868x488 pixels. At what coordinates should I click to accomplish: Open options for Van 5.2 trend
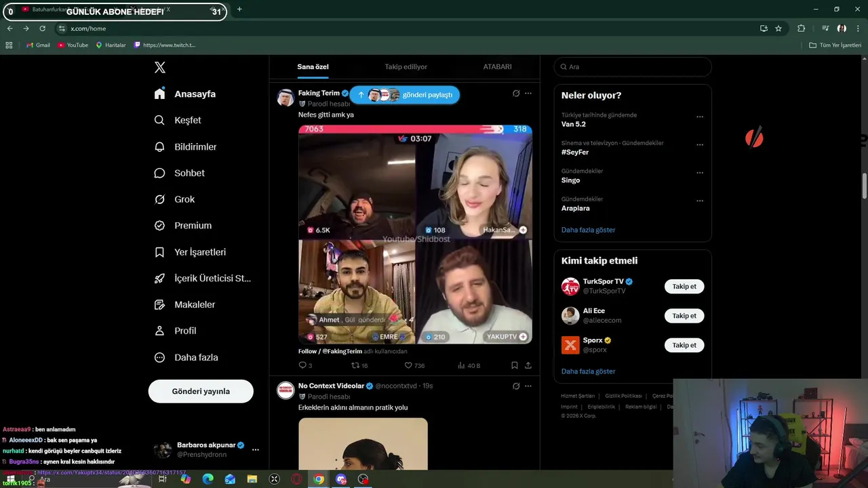coord(700,117)
